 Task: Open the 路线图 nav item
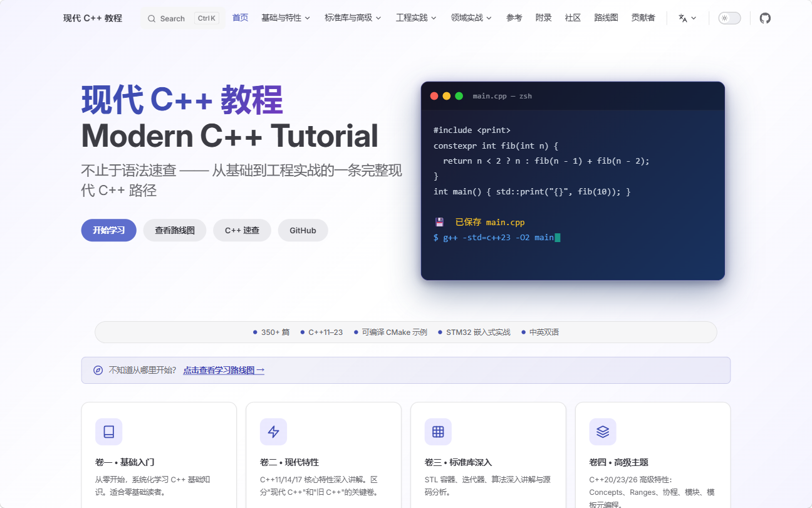pyautogui.click(x=606, y=18)
